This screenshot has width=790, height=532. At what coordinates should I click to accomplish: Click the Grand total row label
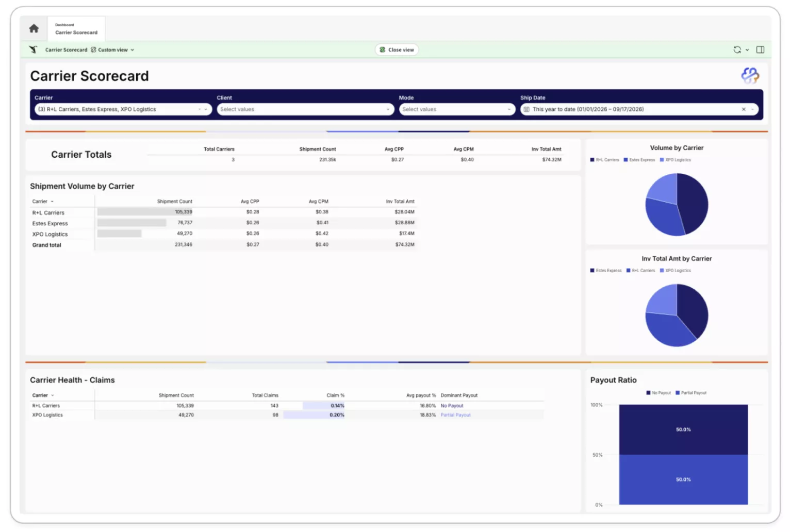(46, 245)
